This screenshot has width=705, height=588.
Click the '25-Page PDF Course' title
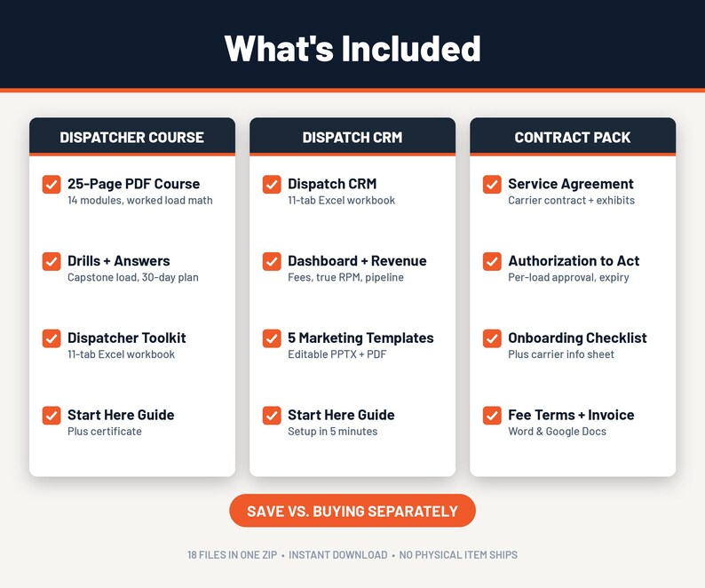133,184
